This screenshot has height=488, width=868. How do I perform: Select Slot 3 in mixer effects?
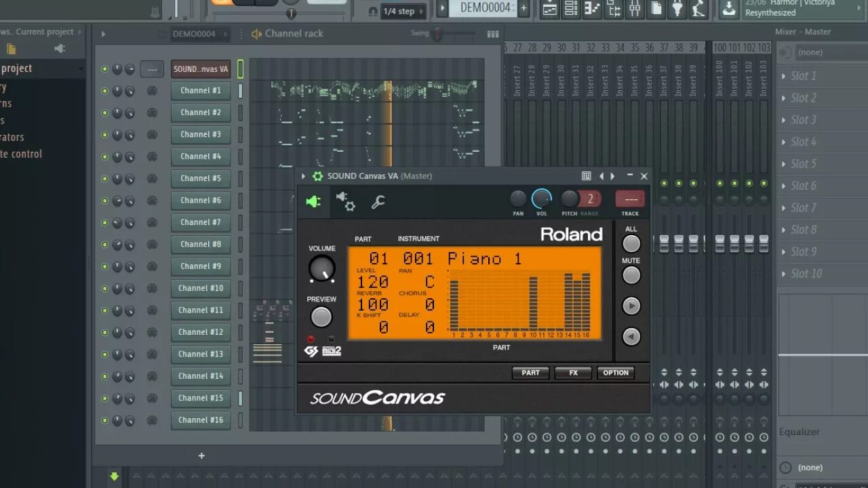pos(823,120)
